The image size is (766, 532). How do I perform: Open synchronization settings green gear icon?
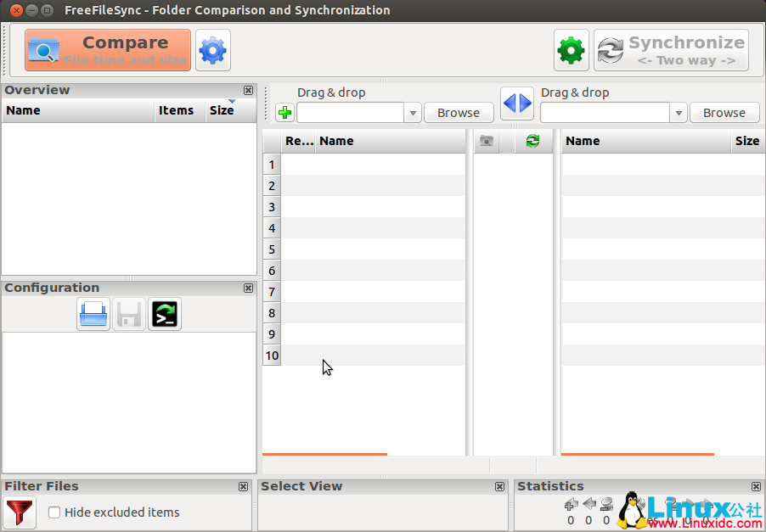572,51
